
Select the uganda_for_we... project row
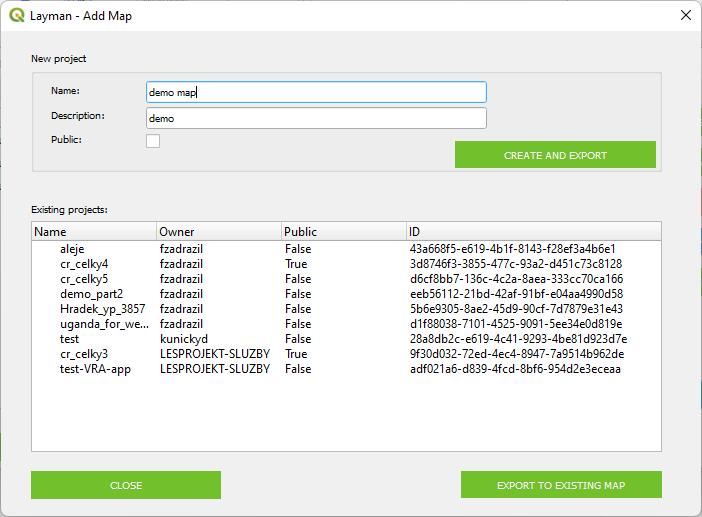346,324
